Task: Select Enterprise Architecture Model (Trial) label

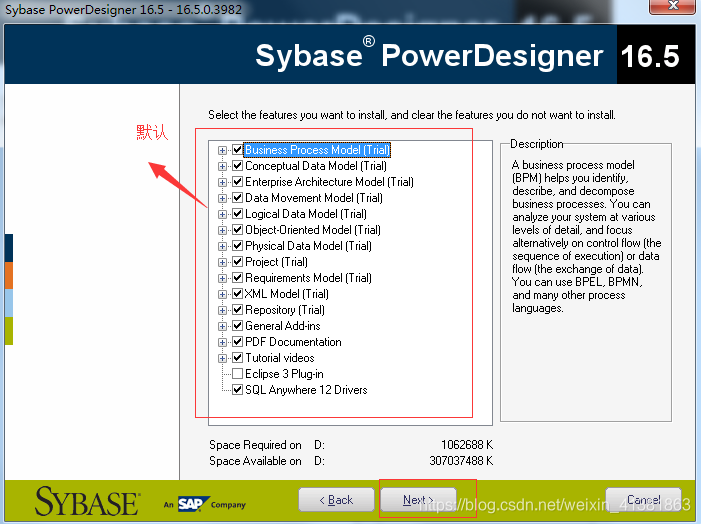Action: pos(329,182)
